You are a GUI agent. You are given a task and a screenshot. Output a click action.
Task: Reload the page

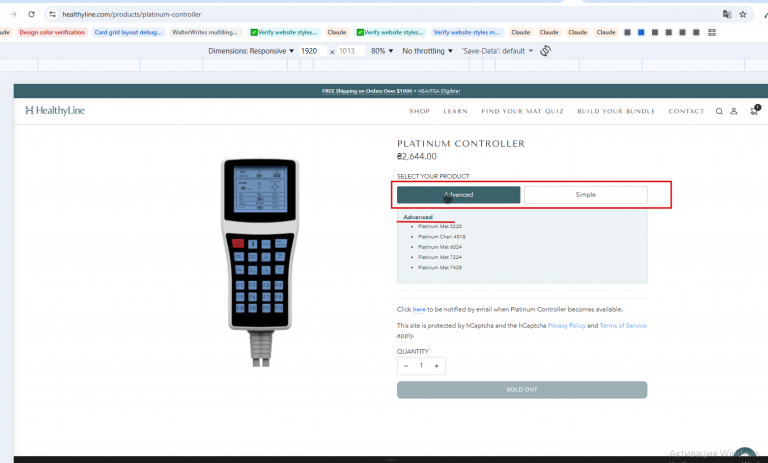31,14
